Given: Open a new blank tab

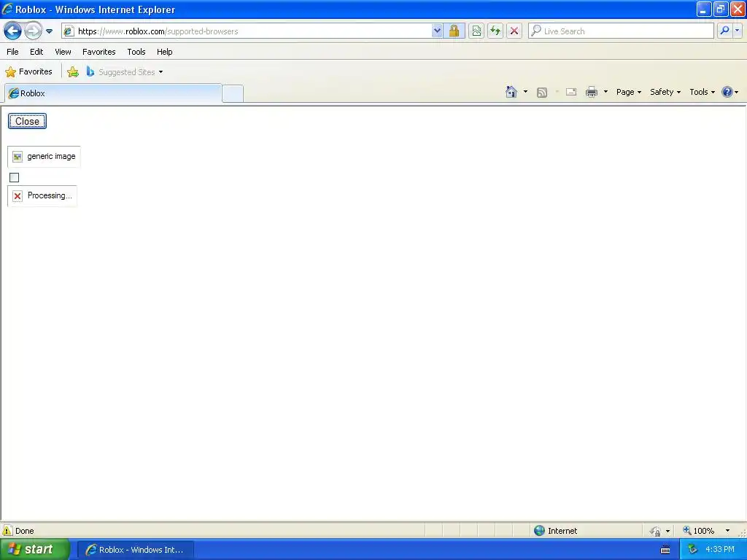Looking at the screenshot, I should click(233, 93).
